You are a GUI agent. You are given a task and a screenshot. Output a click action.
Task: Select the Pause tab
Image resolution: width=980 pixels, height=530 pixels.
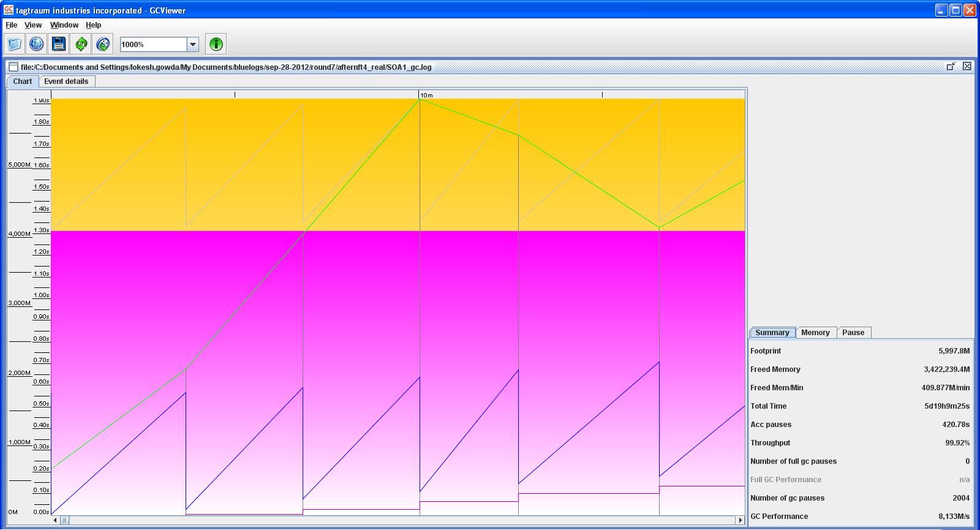pos(853,333)
